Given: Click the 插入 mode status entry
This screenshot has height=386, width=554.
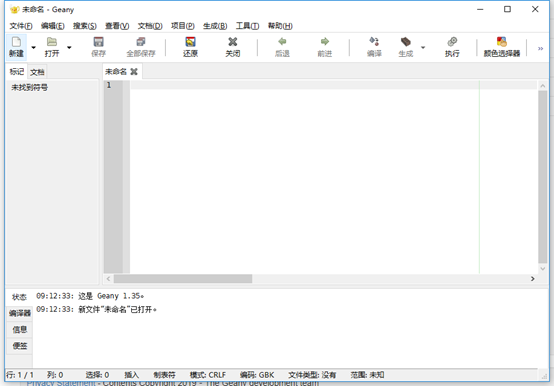Looking at the screenshot, I should (131, 375).
